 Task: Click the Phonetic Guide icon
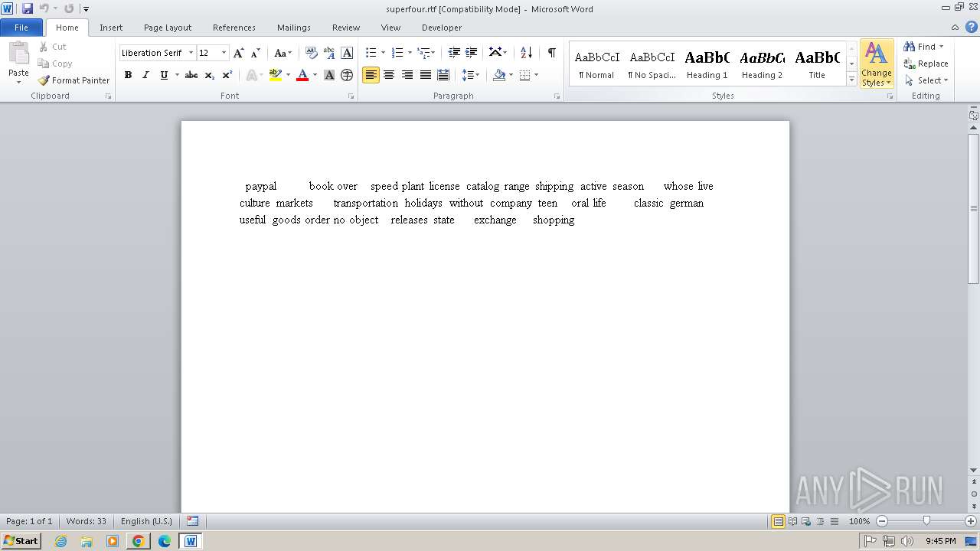329,53
